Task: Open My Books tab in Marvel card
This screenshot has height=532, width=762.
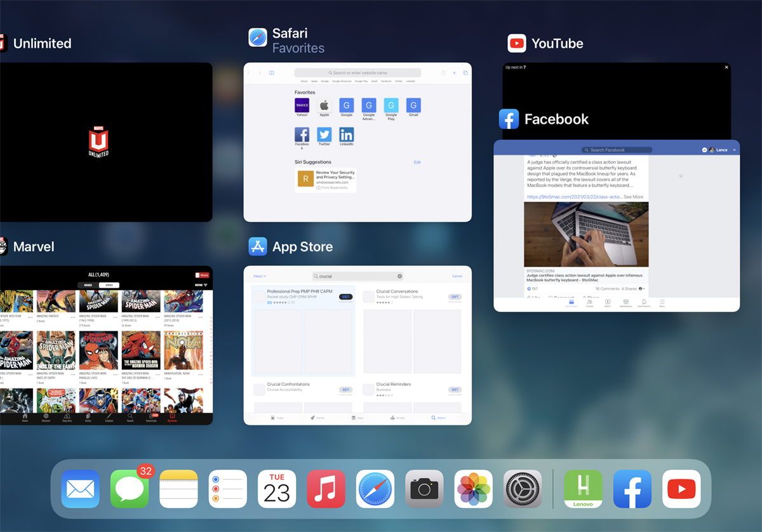Action: [172, 419]
